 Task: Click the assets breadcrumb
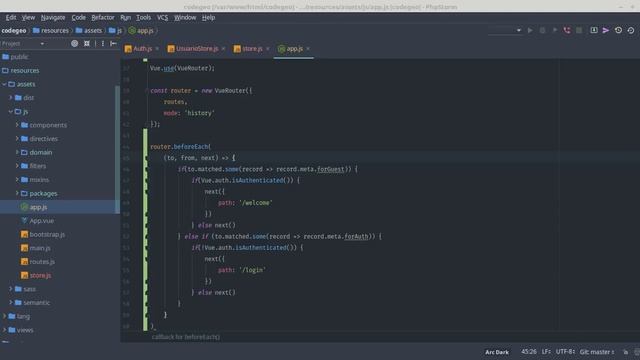89,31
